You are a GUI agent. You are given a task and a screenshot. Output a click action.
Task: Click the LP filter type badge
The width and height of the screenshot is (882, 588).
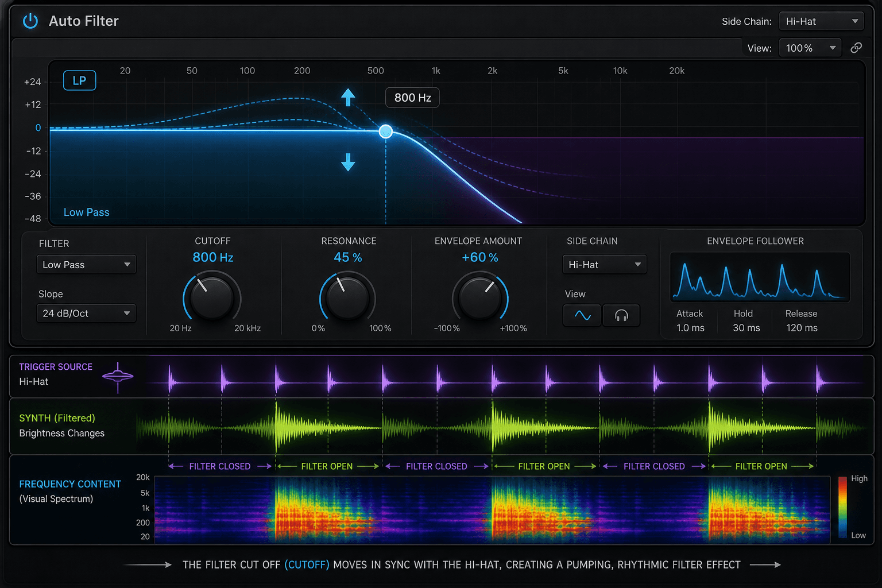point(79,80)
